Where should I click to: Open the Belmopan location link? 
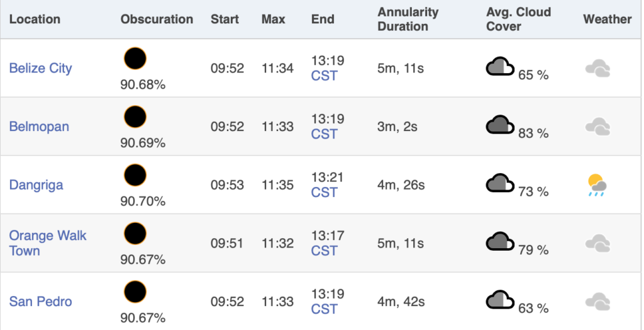tap(39, 127)
